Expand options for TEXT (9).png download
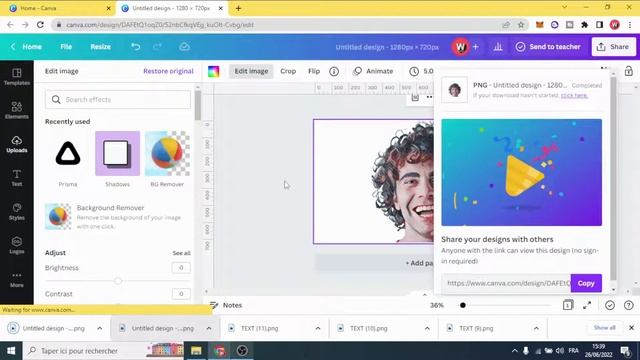Image resolution: width=640 pixels, height=360 pixels. 536,328
